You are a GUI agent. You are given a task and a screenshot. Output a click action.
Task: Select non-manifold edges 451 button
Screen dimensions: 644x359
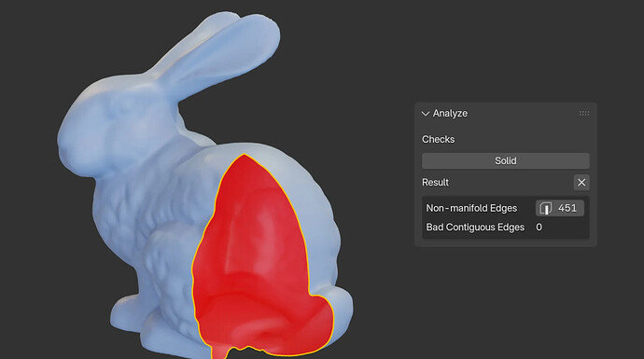(559, 208)
